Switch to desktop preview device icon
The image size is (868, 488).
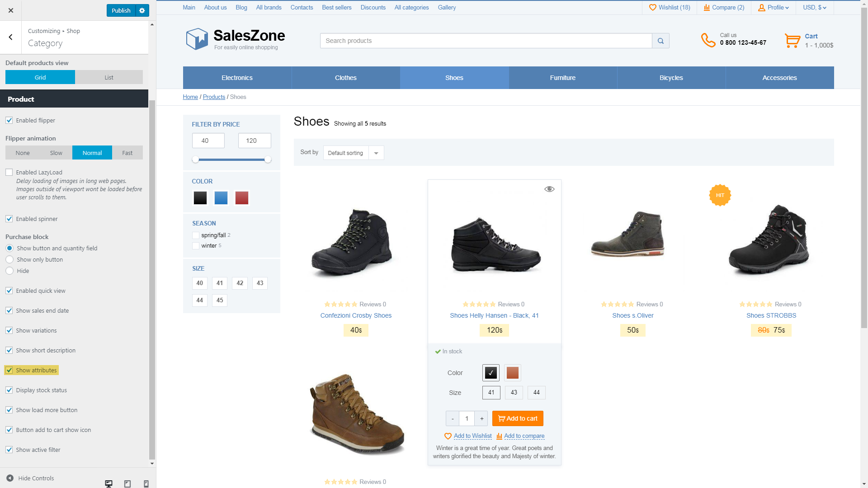[x=108, y=483]
